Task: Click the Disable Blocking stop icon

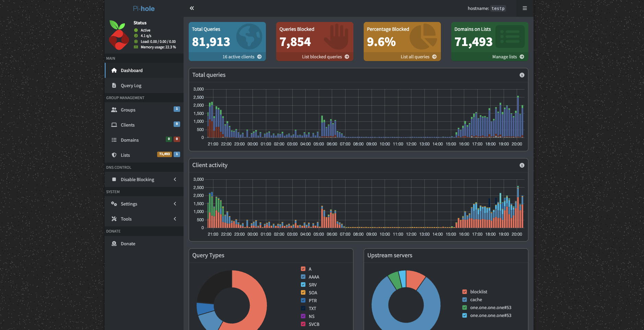Action: (114, 179)
